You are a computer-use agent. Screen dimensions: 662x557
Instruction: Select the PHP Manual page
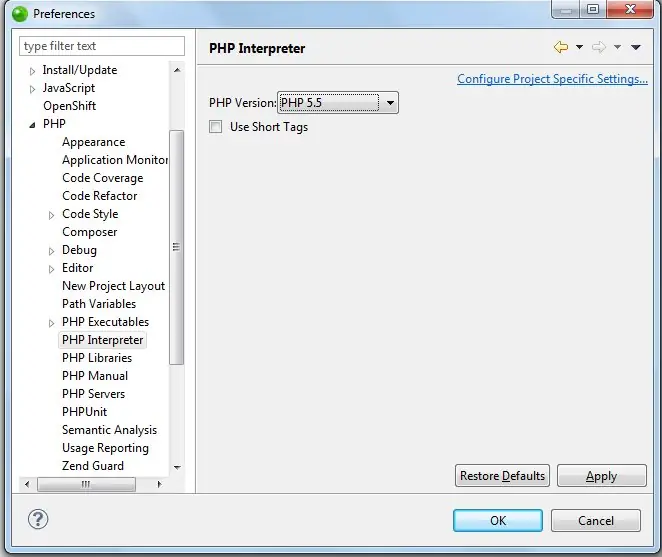click(x=95, y=376)
